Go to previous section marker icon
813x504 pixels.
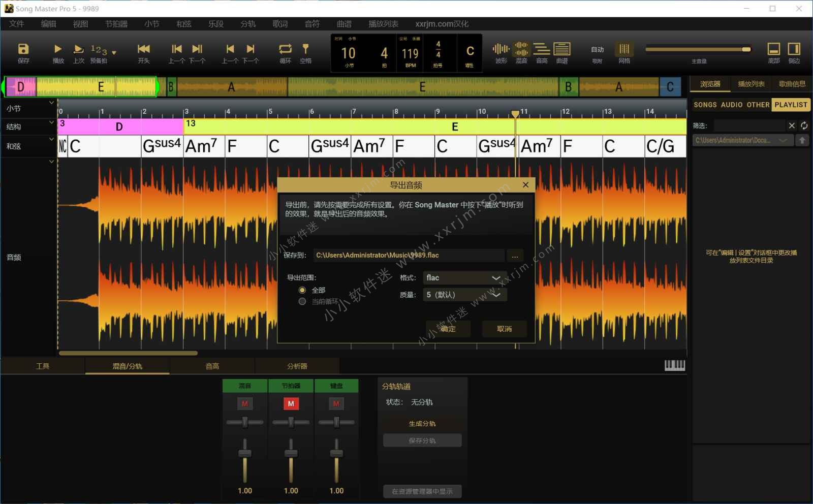coord(177,49)
